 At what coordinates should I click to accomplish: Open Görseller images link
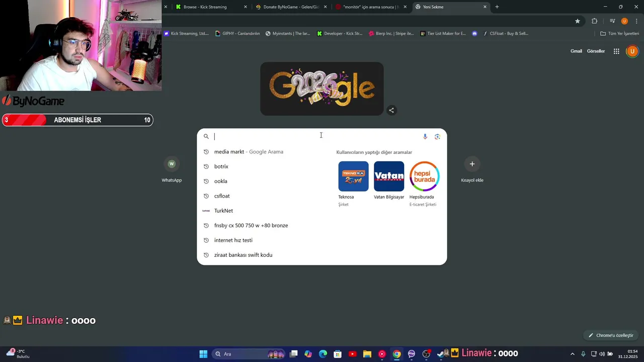[x=596, y=51]
